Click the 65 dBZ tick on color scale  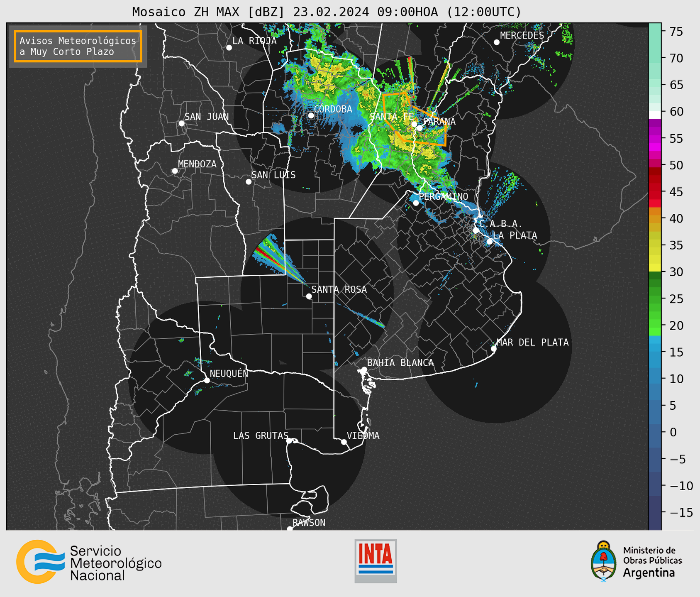pos(676,85)
